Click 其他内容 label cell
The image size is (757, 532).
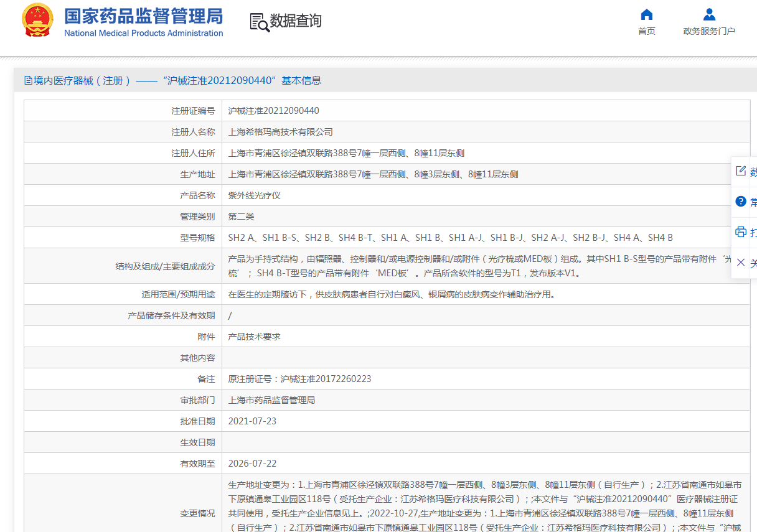(x=123, y=358)
